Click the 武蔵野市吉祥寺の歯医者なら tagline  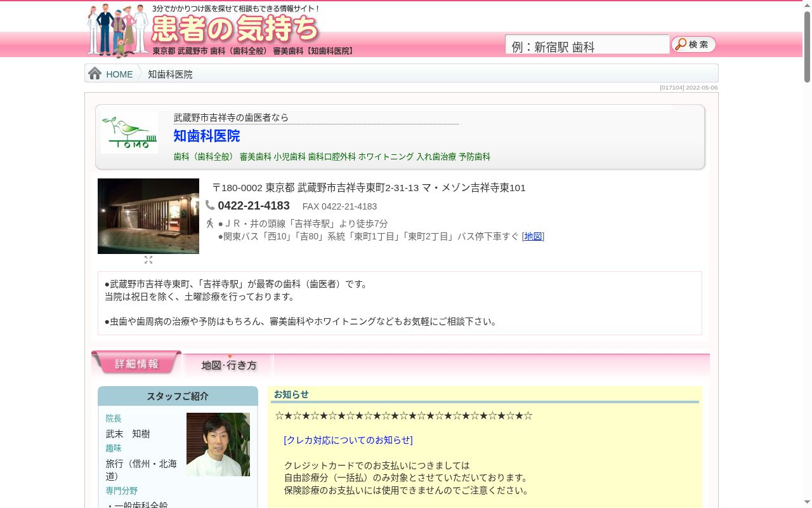[x=231, y=117]
